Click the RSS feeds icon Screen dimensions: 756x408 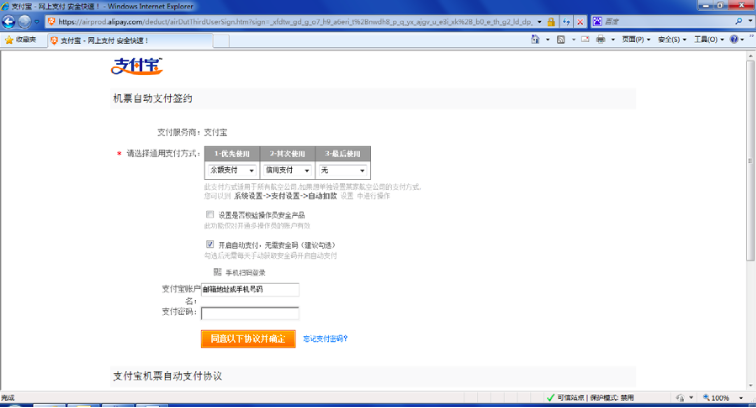[561, 40]
